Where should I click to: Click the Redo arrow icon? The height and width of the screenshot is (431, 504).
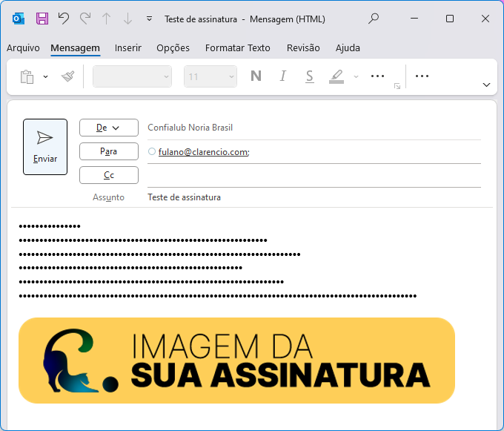85,19
